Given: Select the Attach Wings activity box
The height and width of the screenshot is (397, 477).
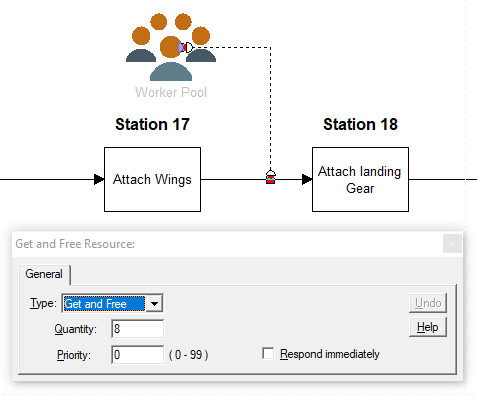Looking at the screenshot, I should point(152,179).
